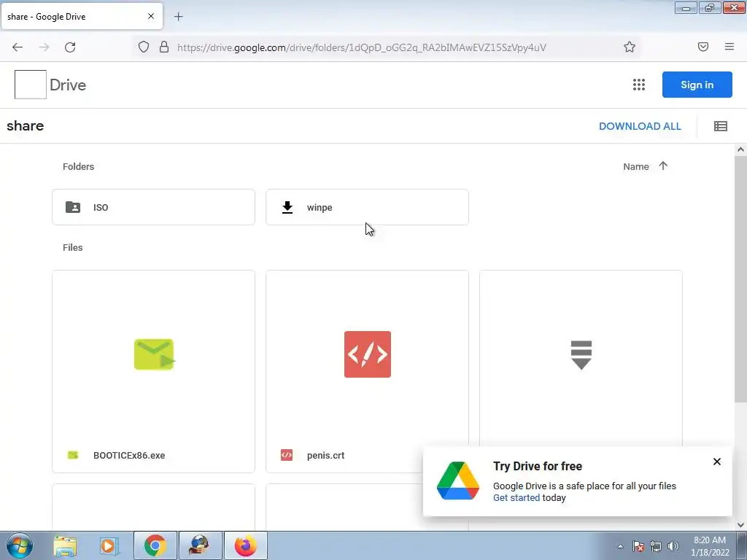Viewport: 747px width, 560px height.
Task: Click the page scrollbar up arrow
Action: 740,149
